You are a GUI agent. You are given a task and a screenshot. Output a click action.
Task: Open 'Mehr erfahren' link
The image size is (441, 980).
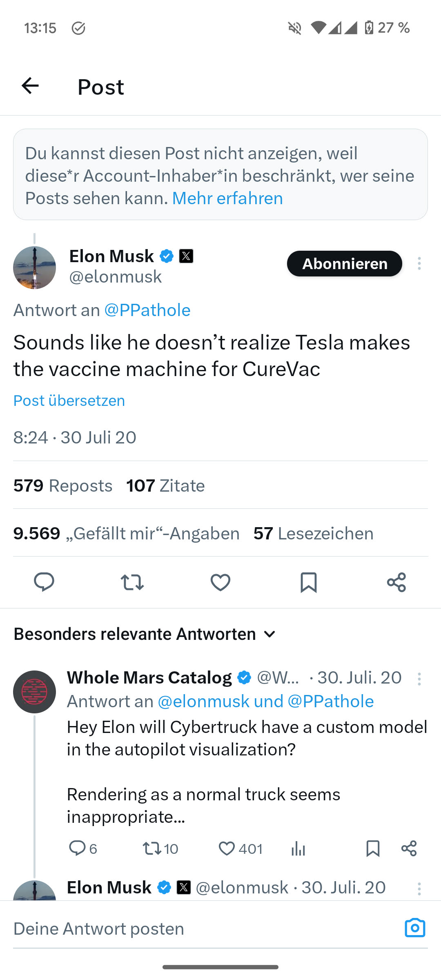[227, 198]
